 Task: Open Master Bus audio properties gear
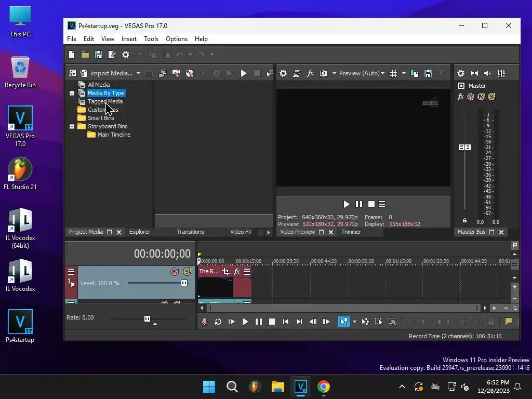point(461,73)
